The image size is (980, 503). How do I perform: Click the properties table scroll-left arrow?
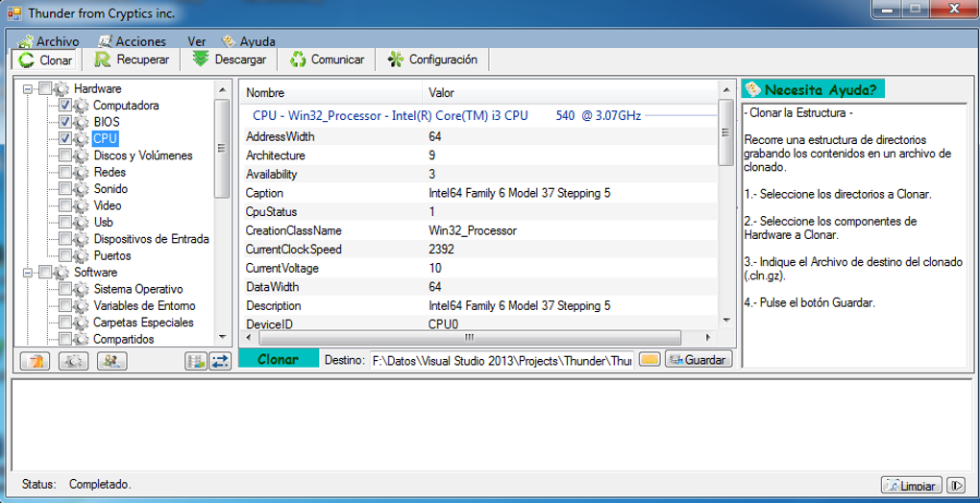point(249,337)
